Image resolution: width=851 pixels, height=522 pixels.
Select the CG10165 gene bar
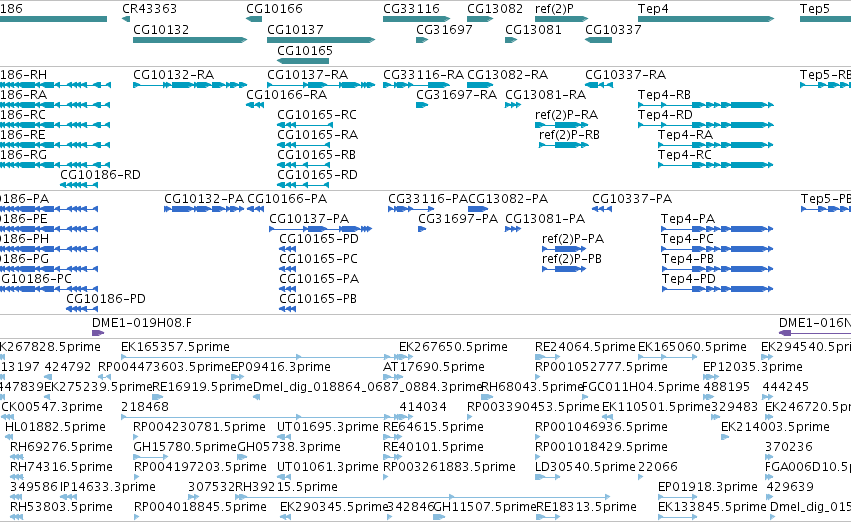(303, 61)
